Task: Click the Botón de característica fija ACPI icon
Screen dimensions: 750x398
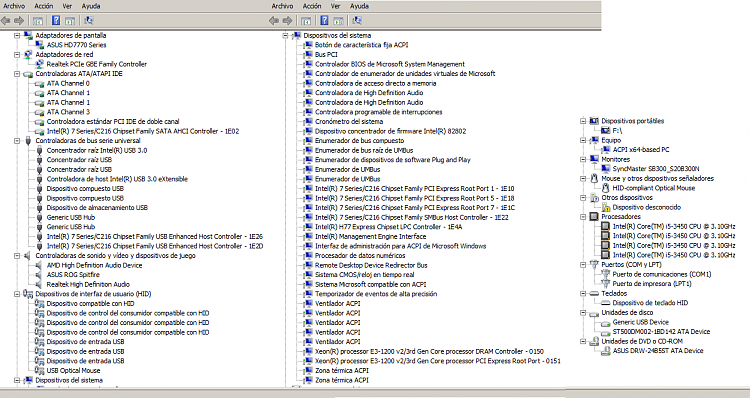Action: tap(308, 45)
